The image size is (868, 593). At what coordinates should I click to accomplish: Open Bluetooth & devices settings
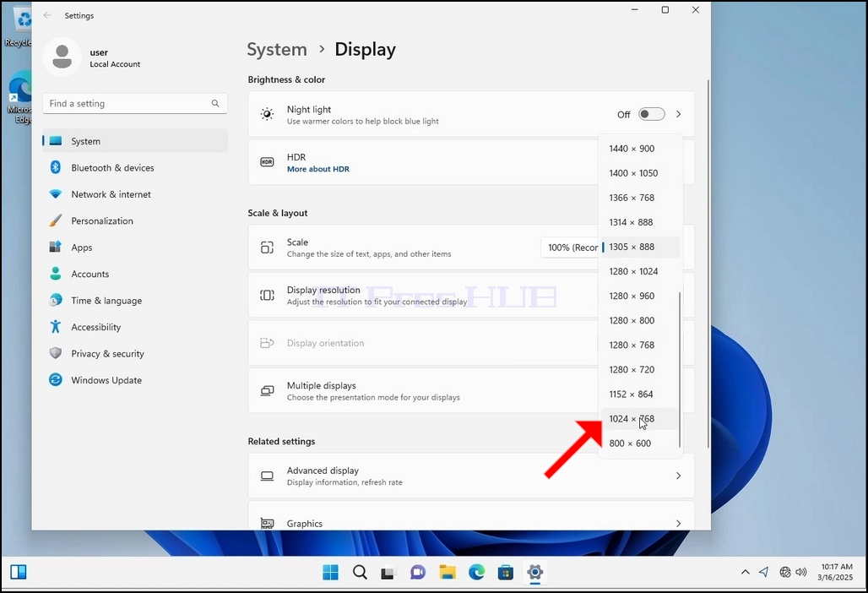point(135,168)
